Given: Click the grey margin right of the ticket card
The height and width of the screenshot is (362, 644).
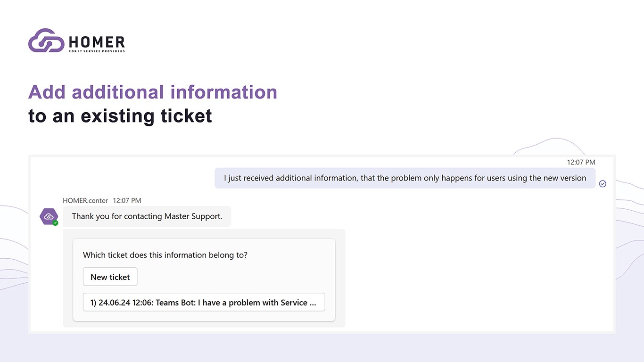Looking at the screenshot, I should pos(340,278).
